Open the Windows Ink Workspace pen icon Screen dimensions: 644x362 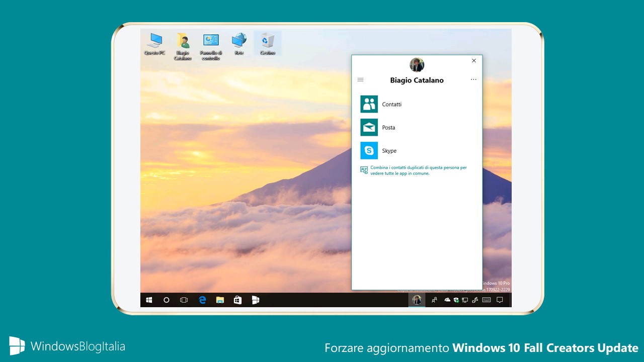(x=475, y=300)
